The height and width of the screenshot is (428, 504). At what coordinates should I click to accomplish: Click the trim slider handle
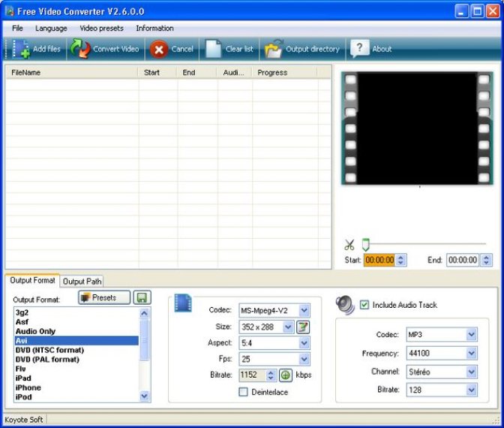coord(365,245)
